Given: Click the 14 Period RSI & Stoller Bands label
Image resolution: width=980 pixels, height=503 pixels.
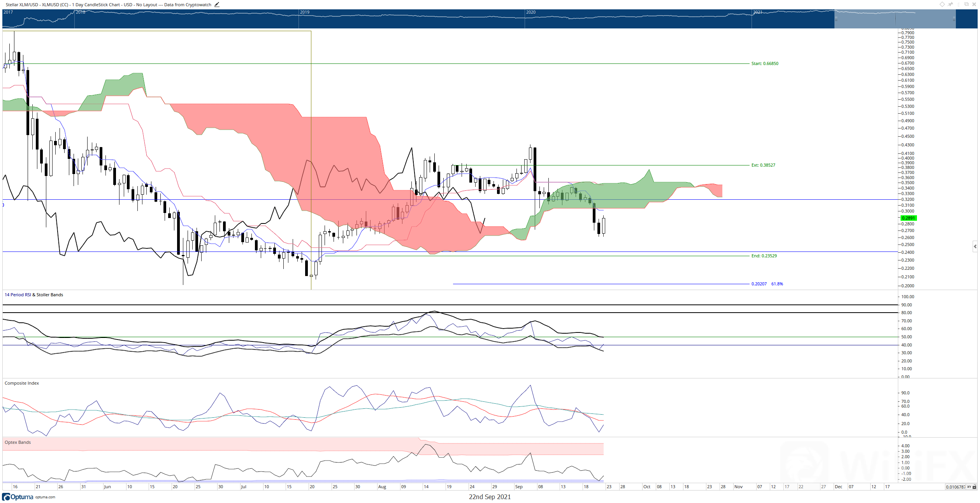Looking at the screenshot, I should 34,295.
